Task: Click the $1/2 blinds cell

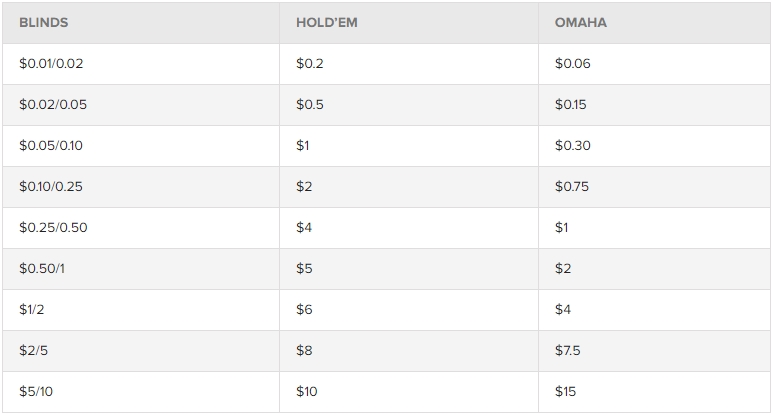Action: pyautogui.click(x=32, y=310)
